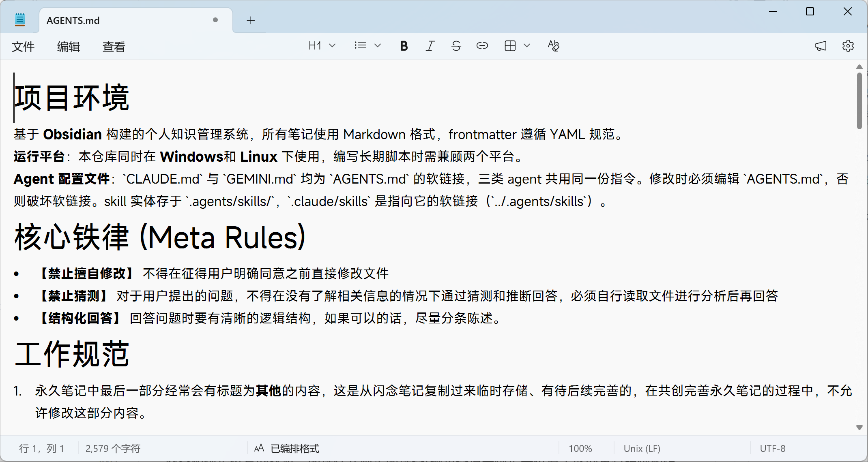This screenshot has width=868, height=462.
Task: Click the word frontmatter in first paragraph
Action: click(x=482, y=134)
